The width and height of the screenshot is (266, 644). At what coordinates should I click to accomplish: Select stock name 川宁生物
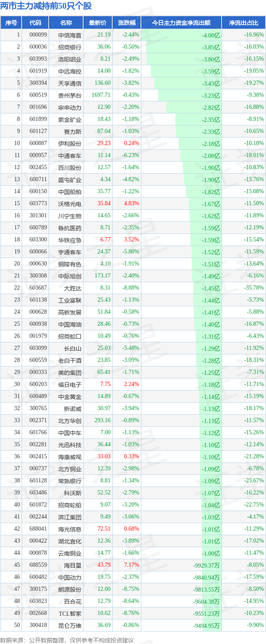(x=70, y=216)
